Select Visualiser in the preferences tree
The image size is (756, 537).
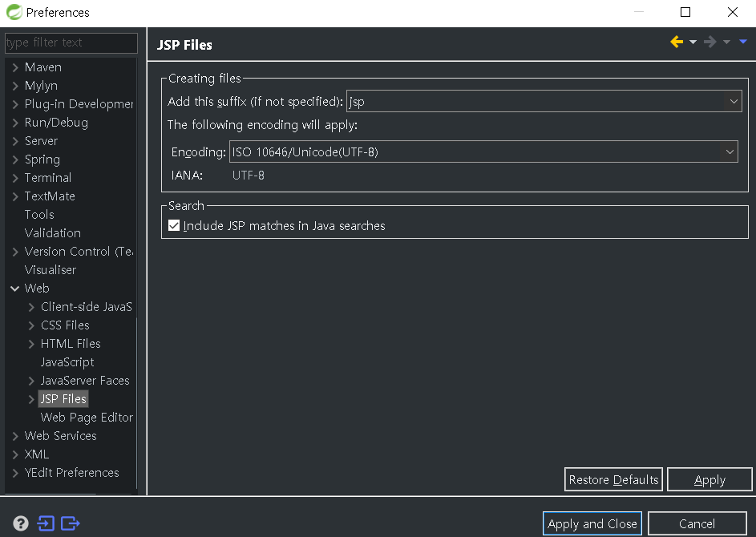coord(51,270)
